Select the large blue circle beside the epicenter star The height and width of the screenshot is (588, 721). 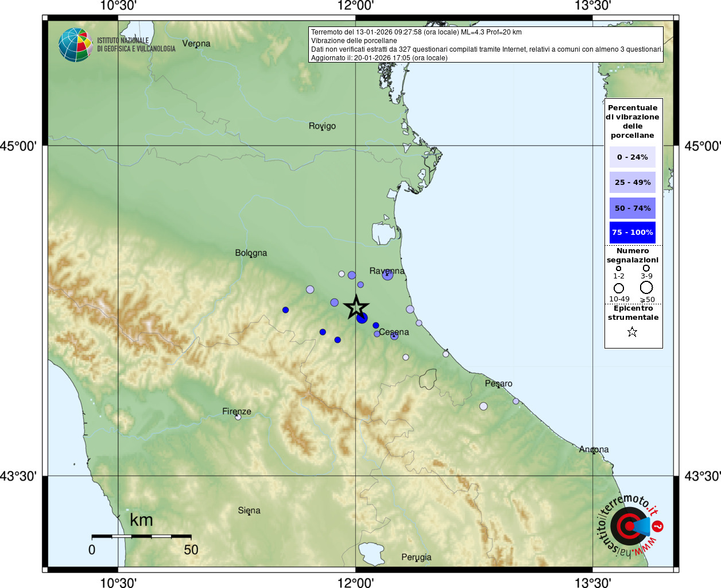pos(362,318)
